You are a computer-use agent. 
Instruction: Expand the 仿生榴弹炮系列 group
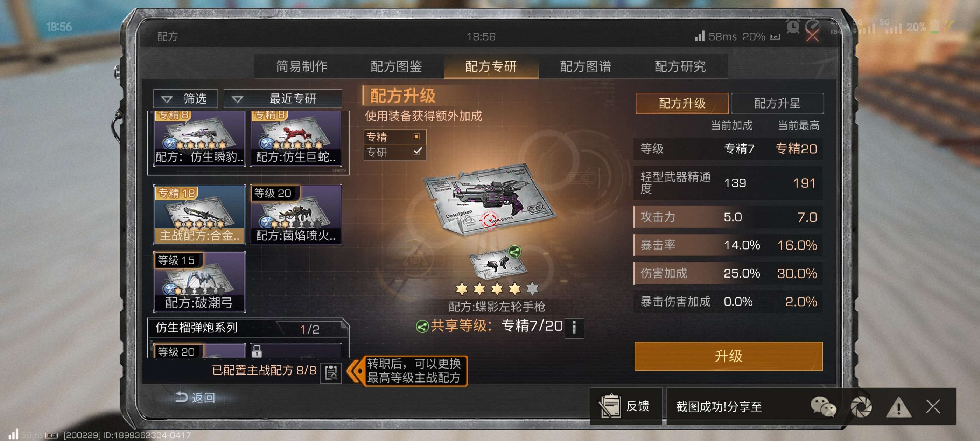248,328
